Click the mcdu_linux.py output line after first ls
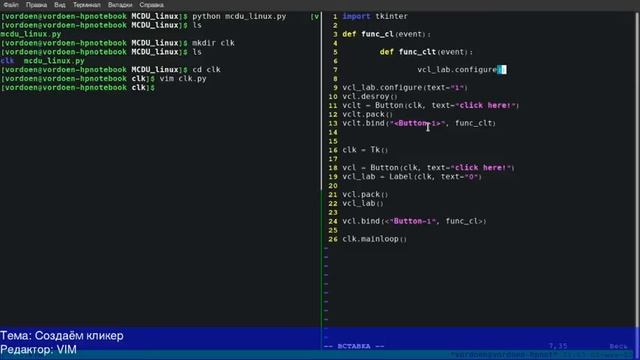The width and height of the screenshot is (640, 360). pyautogui.click(x=31, y=34)
